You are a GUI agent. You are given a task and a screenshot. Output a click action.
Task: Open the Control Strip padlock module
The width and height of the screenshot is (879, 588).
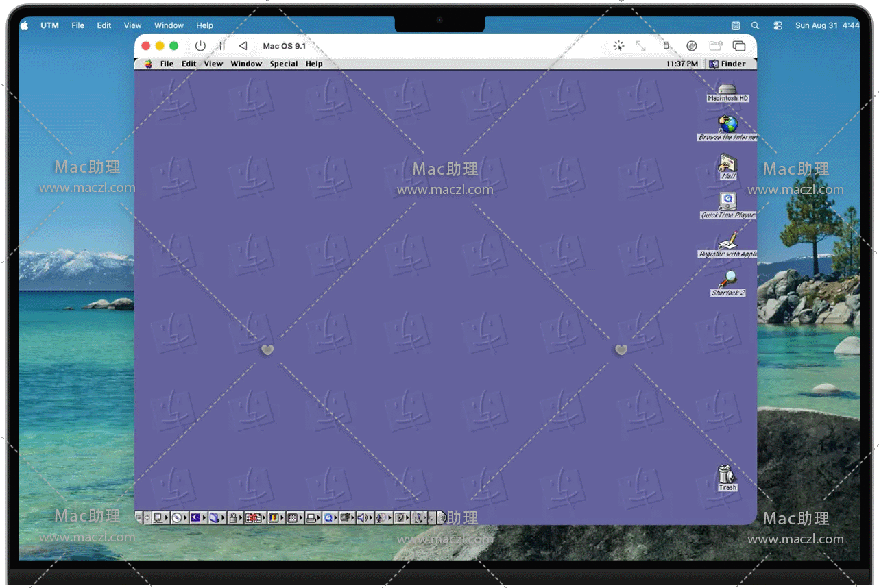pos(233,518)
